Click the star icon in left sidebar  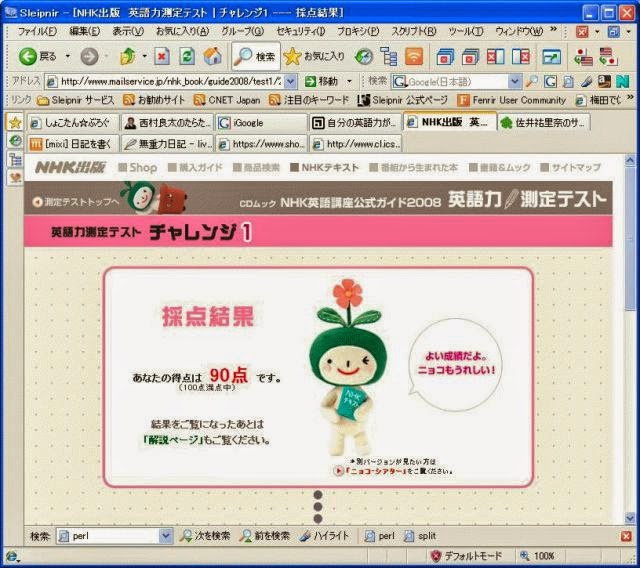[15, 122]
